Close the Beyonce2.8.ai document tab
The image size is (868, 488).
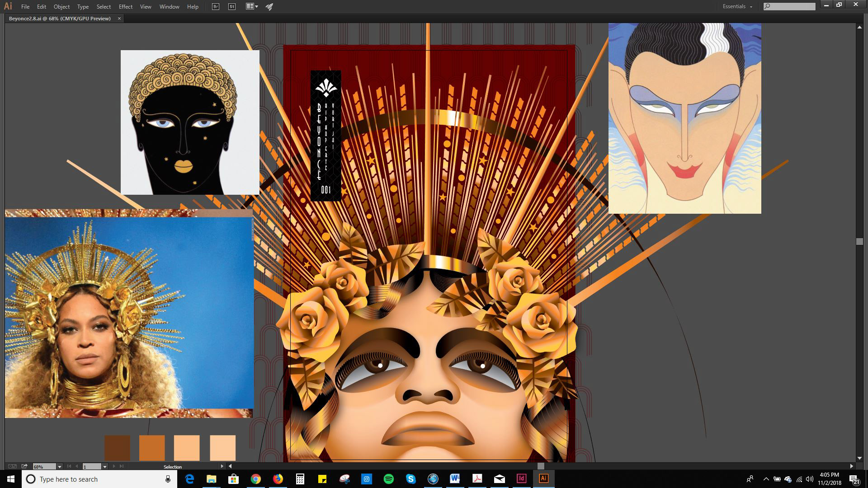[x=119, y=19]
